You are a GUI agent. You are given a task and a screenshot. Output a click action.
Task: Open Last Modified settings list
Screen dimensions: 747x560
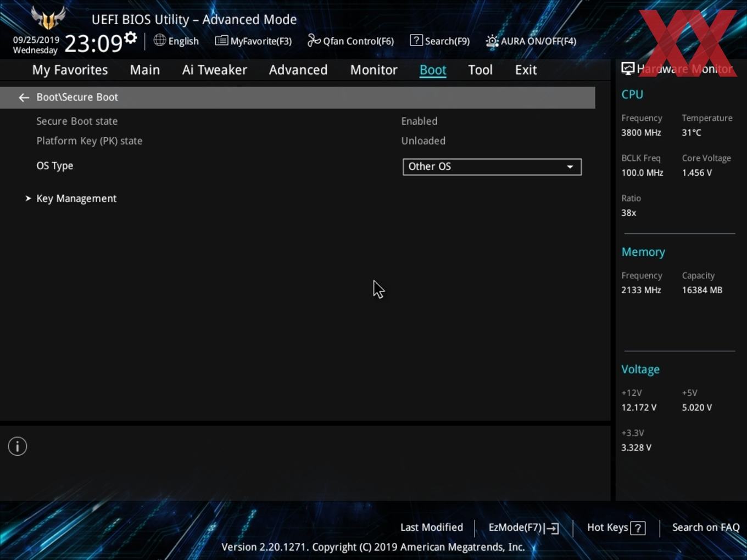[x=432, y=527]
